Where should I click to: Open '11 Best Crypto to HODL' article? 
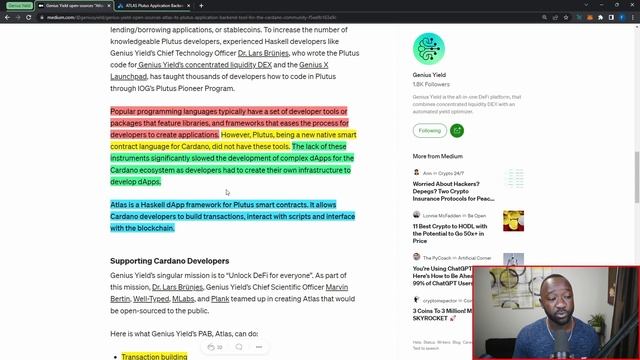[x=450, y=233]
